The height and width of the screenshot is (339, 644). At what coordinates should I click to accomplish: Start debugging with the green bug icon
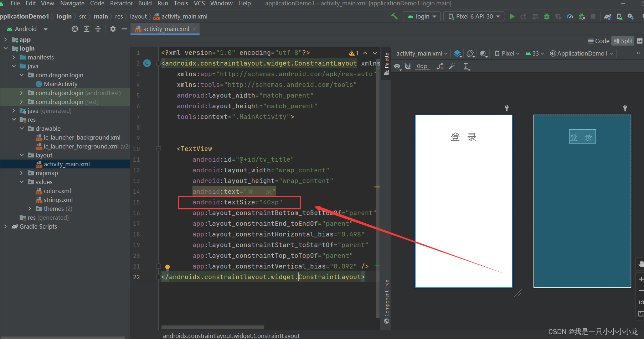tap(547, 16)
